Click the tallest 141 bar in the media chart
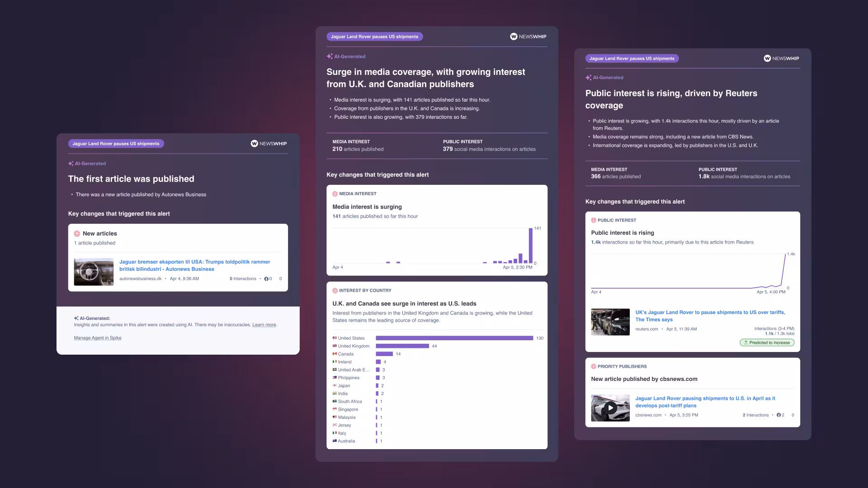Screen dimensions: 868x488 pos(531,245)
